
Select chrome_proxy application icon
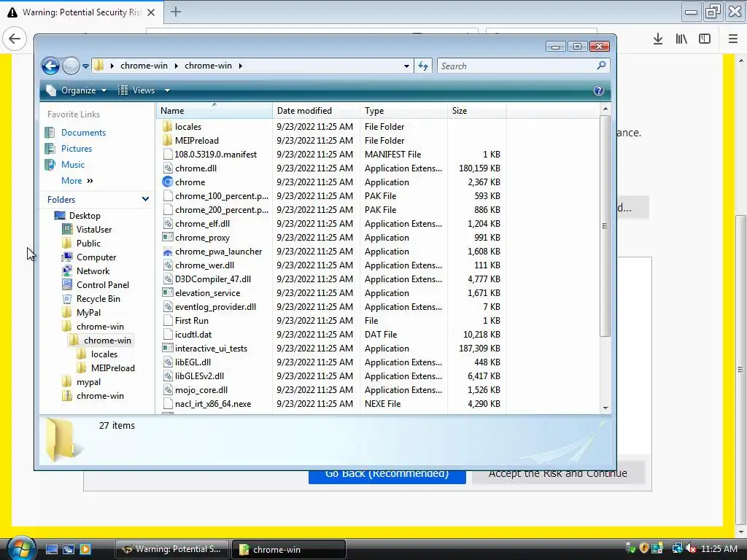167,237
